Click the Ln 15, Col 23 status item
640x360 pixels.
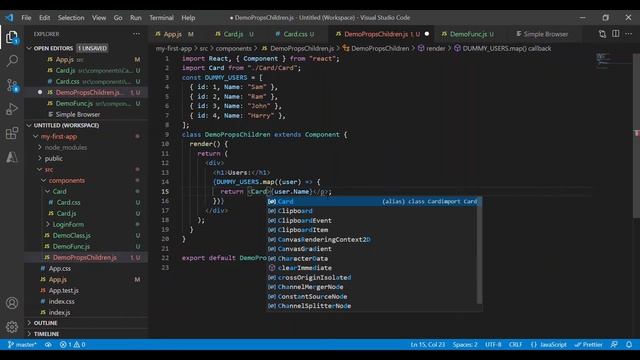(x=428, y=344)
